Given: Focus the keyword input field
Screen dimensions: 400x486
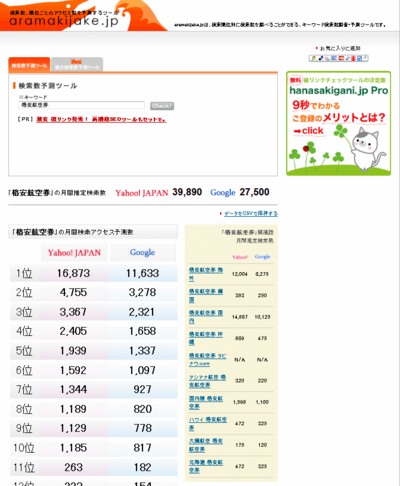Looking at the screenshot, I should pos(82,105).
